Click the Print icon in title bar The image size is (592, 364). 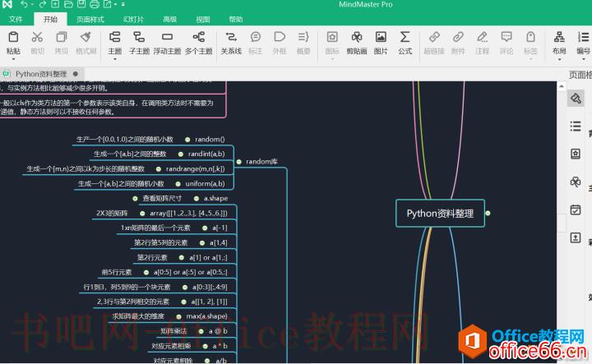coord(95,5)
